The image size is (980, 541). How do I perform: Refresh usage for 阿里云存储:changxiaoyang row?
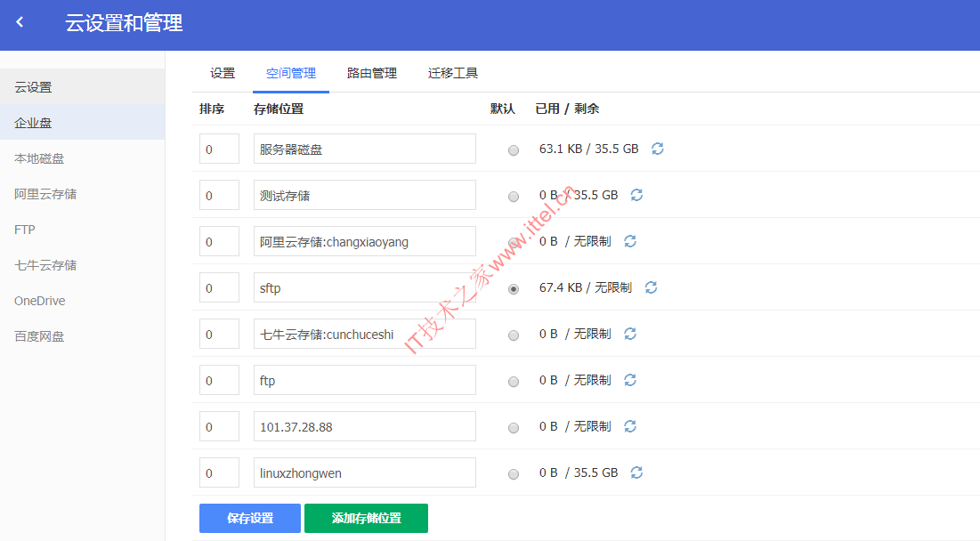[630, 241]
